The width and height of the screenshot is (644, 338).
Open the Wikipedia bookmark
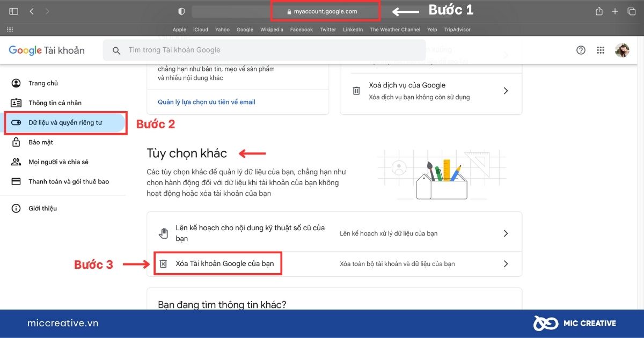(x=272, y=30)
